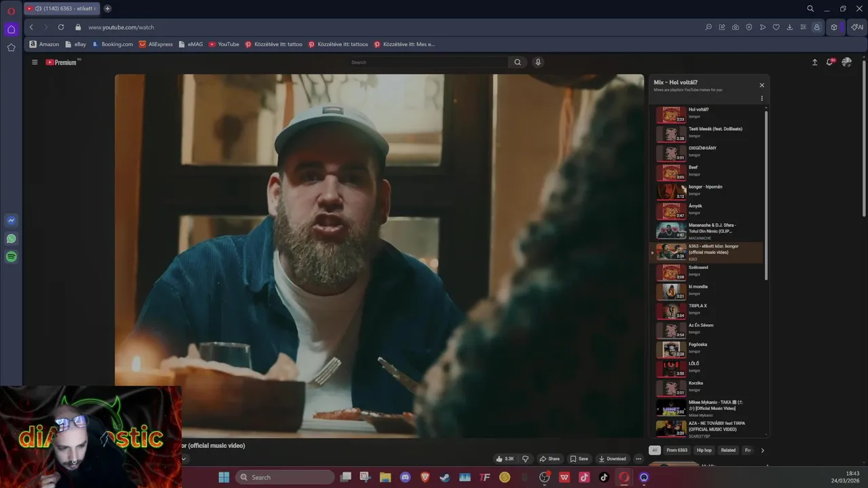This screenshot has height=488, width=868.
Task: Reload the current page
Action: pos(61,27)
